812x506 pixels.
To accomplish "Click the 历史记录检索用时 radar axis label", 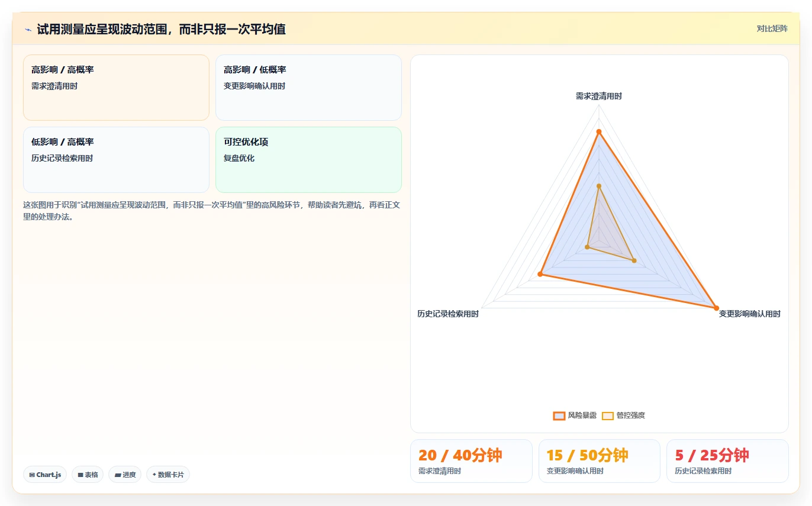I will pos(448,314).
